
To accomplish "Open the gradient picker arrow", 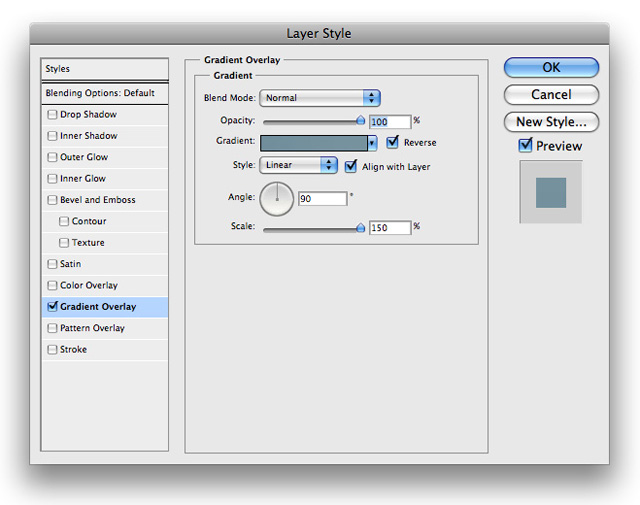I will pyautogui.click(x=372, y=143).
